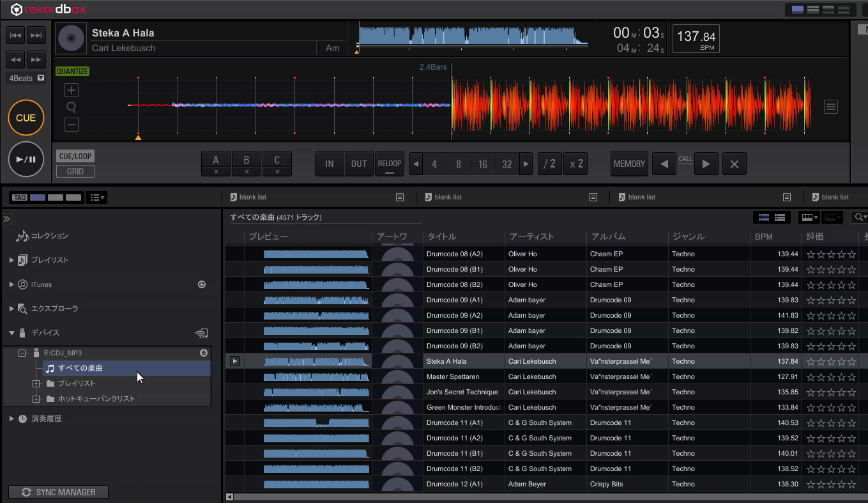Open the column display dropdown above the track list
Screen dimensions: 868x503
pos(809,218)
